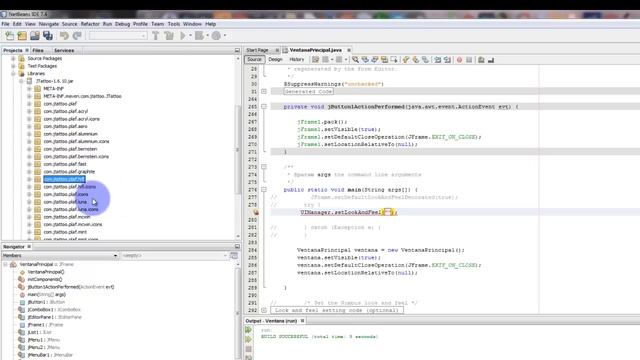Collapse the JTattoo-1.6.10.jar node
The height and width of the screenshot is (360, 640).
[21, 81]
